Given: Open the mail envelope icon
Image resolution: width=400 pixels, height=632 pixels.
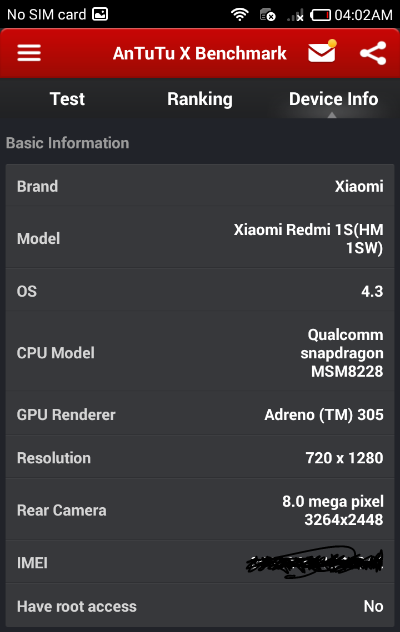Looking at the screenshot, I should pyautogui.click(x=322, y=52).
